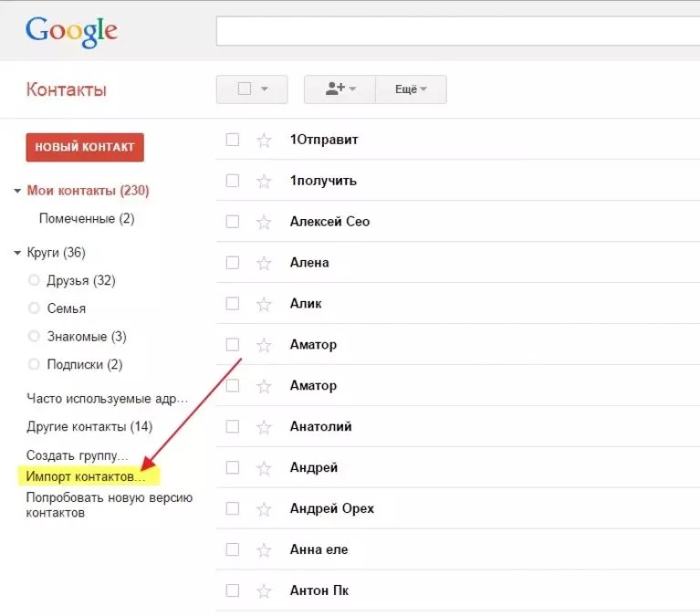The image size is (700, 616).
Task: Check the box for 1Отправит
Action: click(x=233, y=140)
